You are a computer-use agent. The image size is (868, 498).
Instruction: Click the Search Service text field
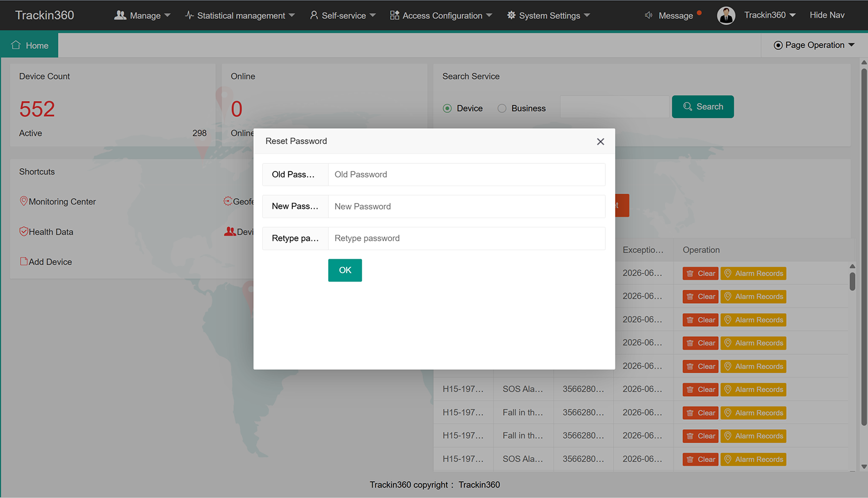click(x=615, y=107)
